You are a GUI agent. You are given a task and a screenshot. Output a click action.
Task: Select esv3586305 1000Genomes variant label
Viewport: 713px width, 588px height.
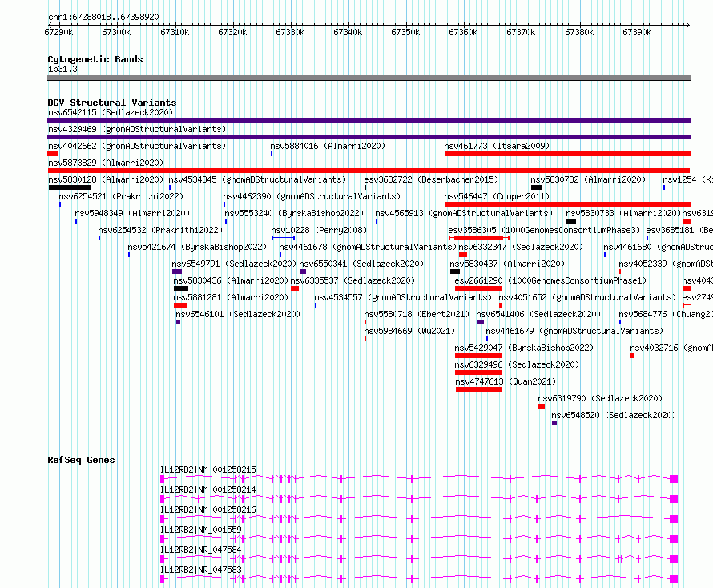(544, 230)
